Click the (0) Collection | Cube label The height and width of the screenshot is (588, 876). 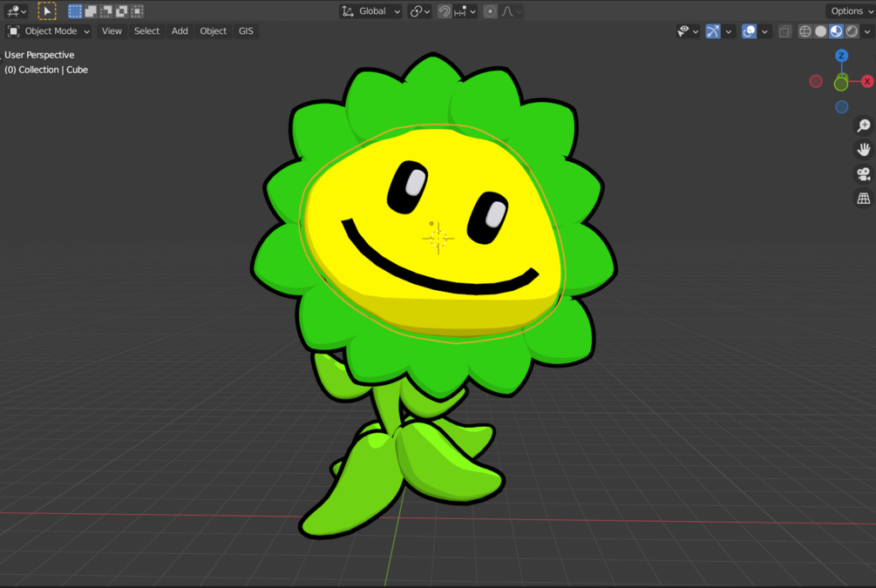[46, 70]
